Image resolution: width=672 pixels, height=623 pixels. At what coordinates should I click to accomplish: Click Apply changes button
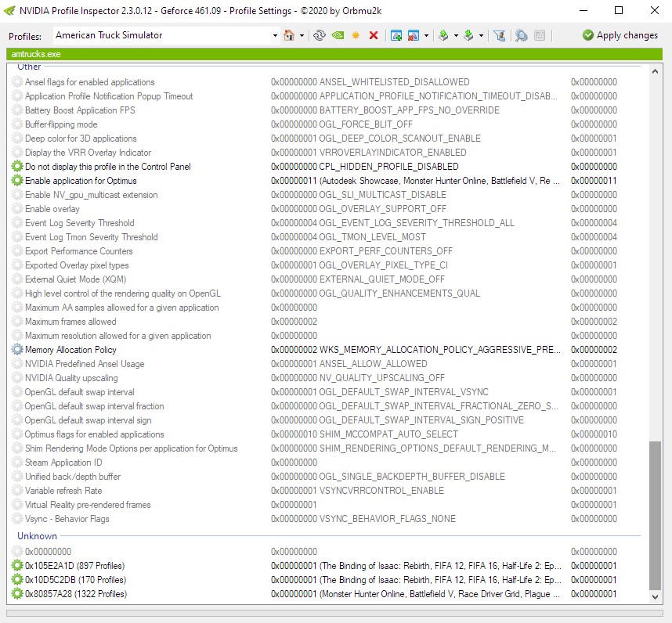coord(620,35)
